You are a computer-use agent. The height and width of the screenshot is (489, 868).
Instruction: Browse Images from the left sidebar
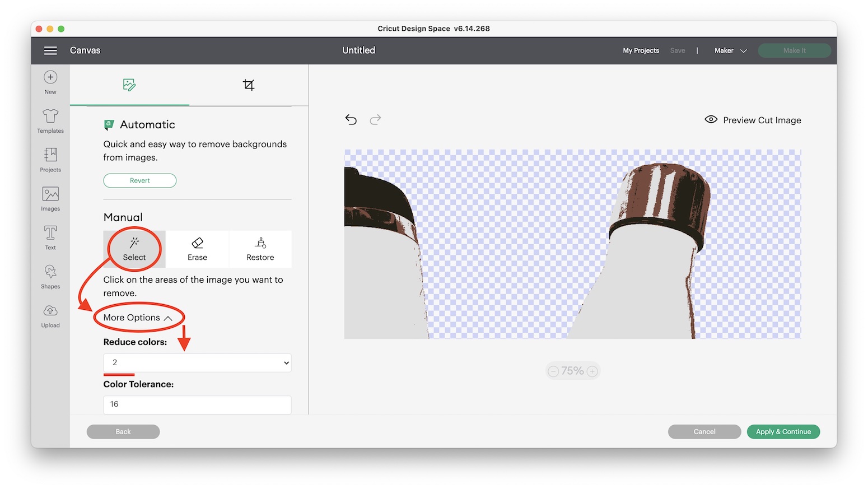tap(50, 197)
